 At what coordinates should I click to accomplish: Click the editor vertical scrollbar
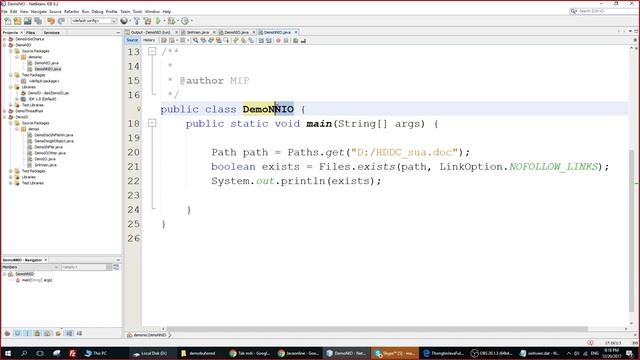coord(631,231)
